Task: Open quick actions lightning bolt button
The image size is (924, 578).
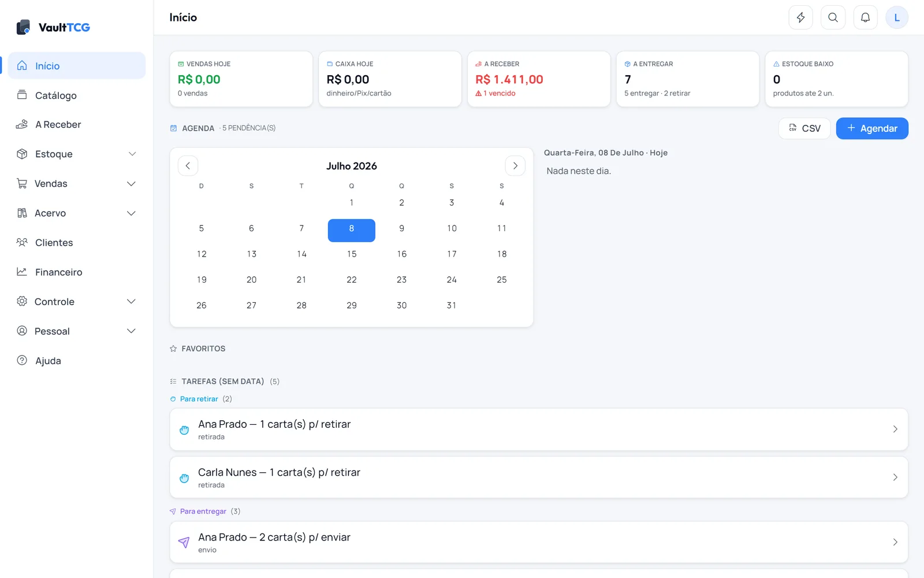Action: pos(800,17)
